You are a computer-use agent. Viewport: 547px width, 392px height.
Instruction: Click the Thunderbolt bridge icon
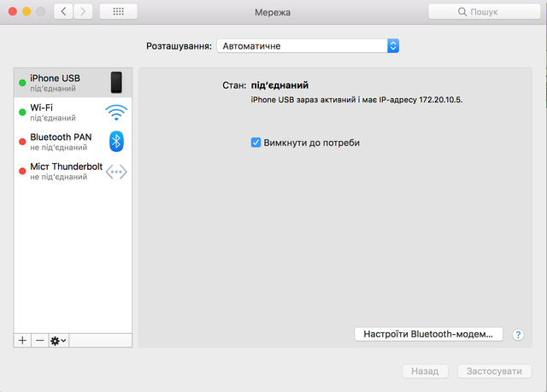(116, 172)
